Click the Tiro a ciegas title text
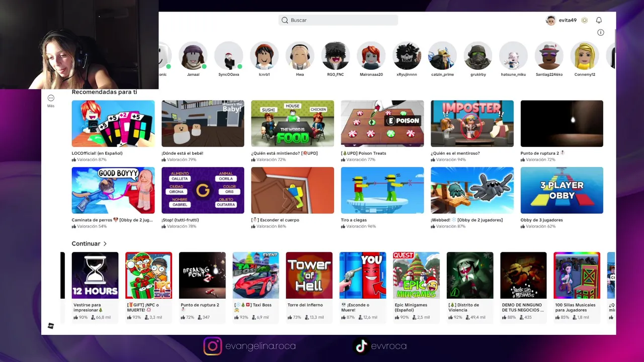This screenshot has height=362, width=644. tap(354, 220)
